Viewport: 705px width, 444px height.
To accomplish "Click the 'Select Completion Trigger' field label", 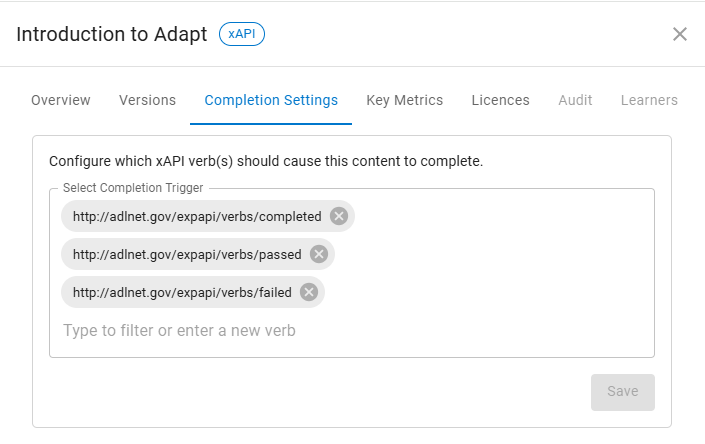I will 133,188.
